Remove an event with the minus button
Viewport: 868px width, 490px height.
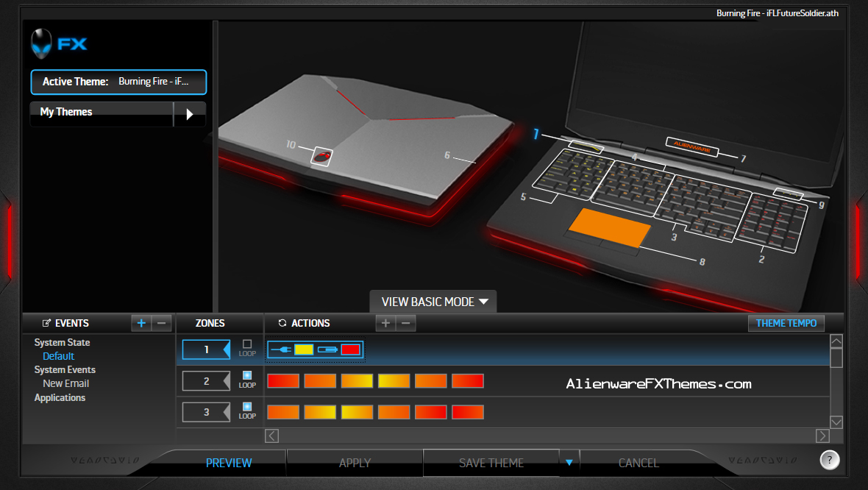pos(162,323)
